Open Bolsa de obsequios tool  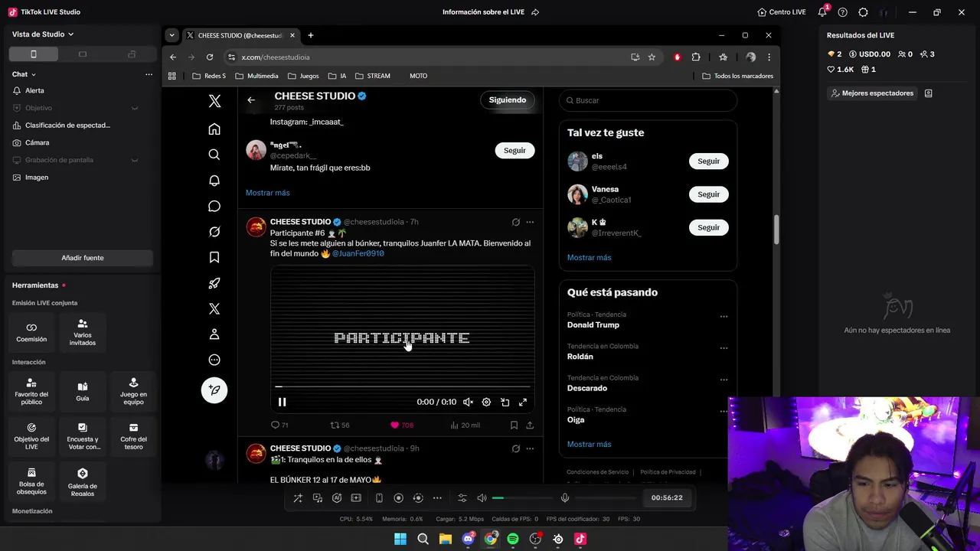point(31,481)
